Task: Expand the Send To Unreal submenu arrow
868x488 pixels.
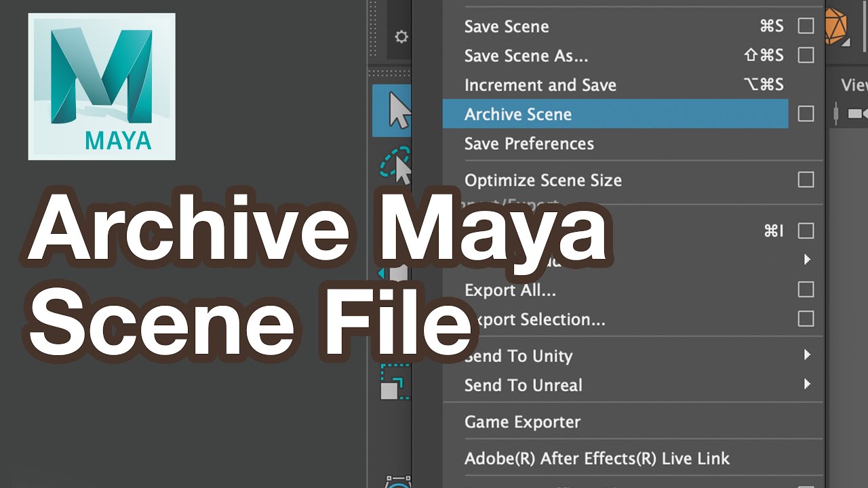Action: (x=807, y=384)
